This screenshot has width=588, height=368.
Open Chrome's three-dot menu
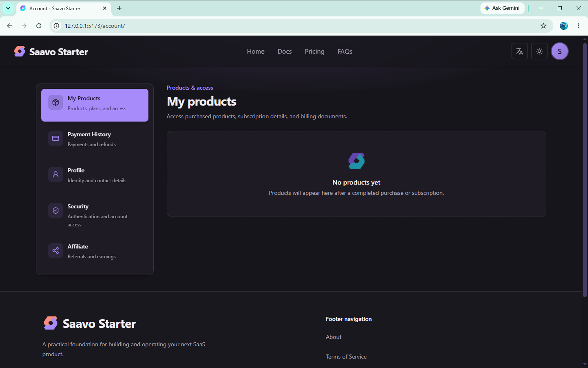[x=579, y=26]
